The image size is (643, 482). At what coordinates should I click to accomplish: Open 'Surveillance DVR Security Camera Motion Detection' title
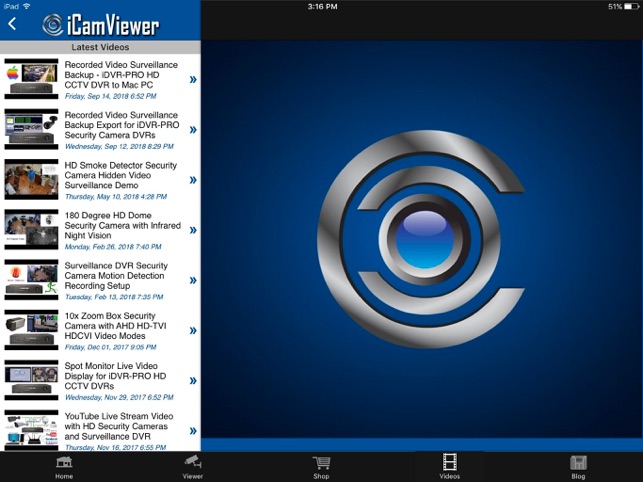[116, 276]
